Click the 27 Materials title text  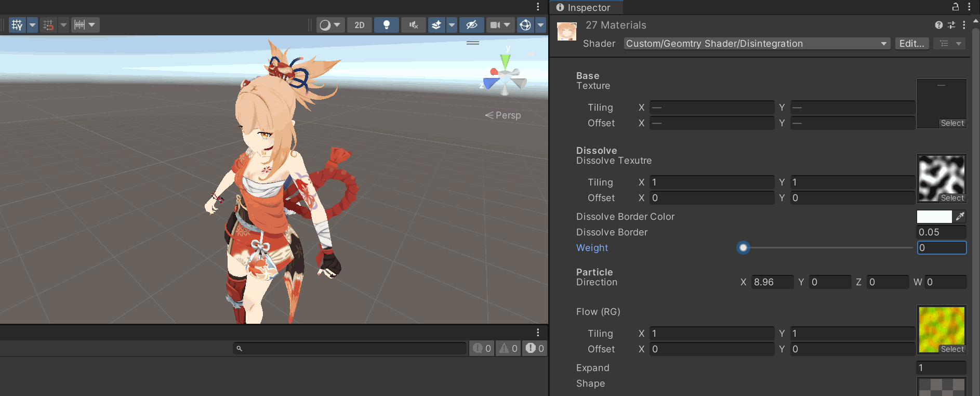point(616,25)
